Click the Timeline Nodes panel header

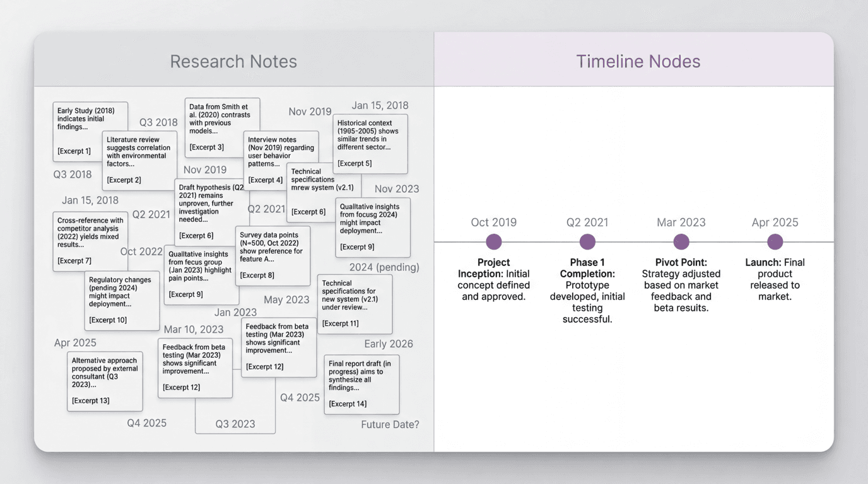638,61
